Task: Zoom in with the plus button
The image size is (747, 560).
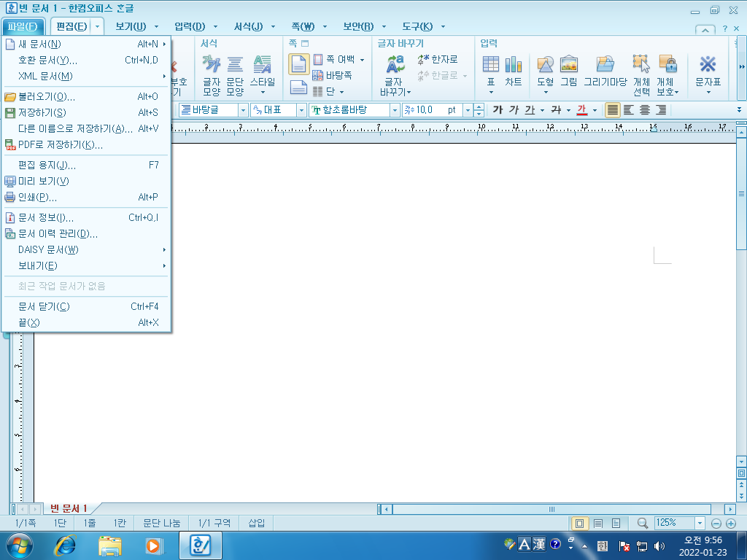Action: [x=731, y=524]
